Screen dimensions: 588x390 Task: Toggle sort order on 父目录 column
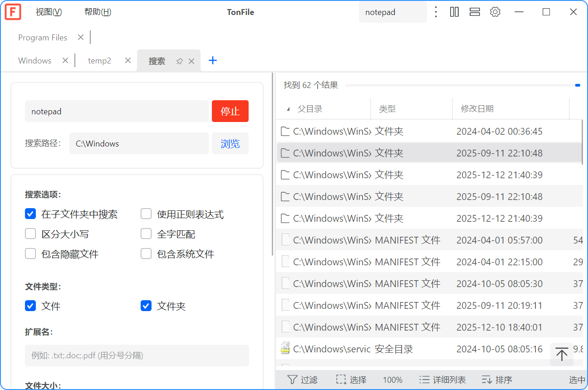coord(313,108)
